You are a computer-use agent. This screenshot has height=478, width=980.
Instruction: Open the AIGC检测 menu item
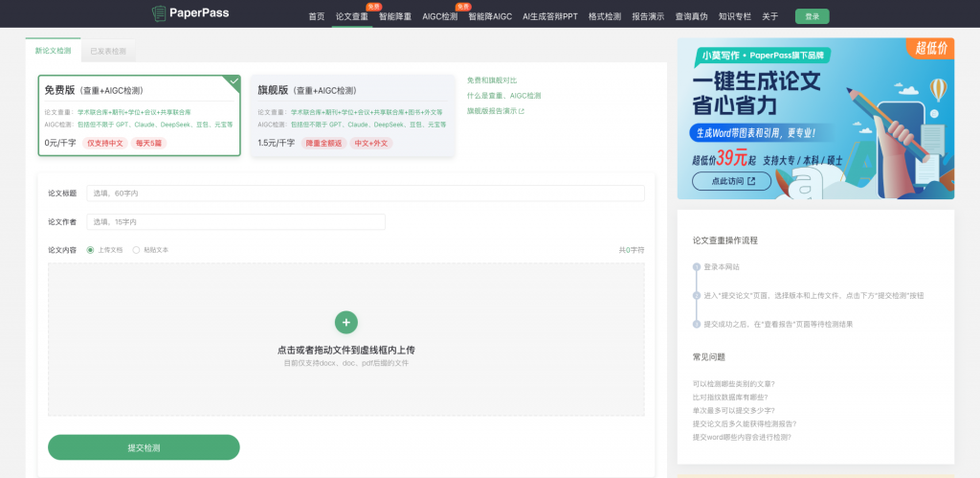tap(440, 16)
